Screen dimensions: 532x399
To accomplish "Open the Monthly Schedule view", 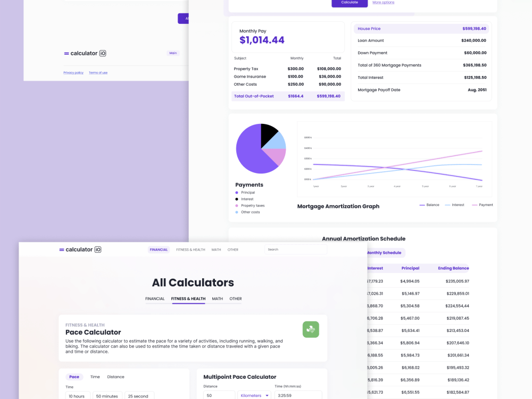I will (384, 253).
